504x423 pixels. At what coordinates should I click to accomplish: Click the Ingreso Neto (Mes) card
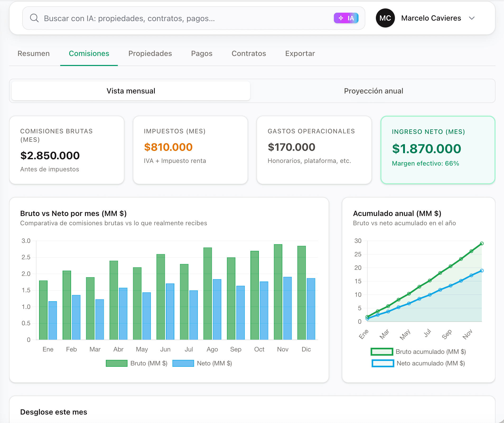tap(438, 150)
